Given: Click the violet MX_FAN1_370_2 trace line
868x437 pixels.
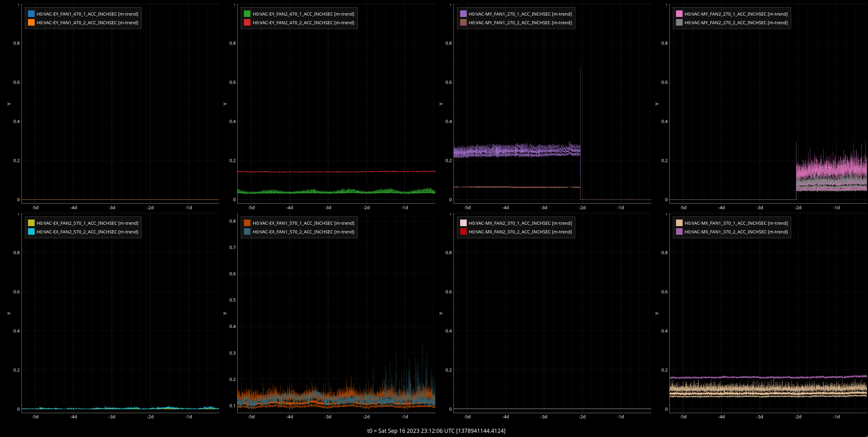Looking at the screenshot, I should (768, 377).
